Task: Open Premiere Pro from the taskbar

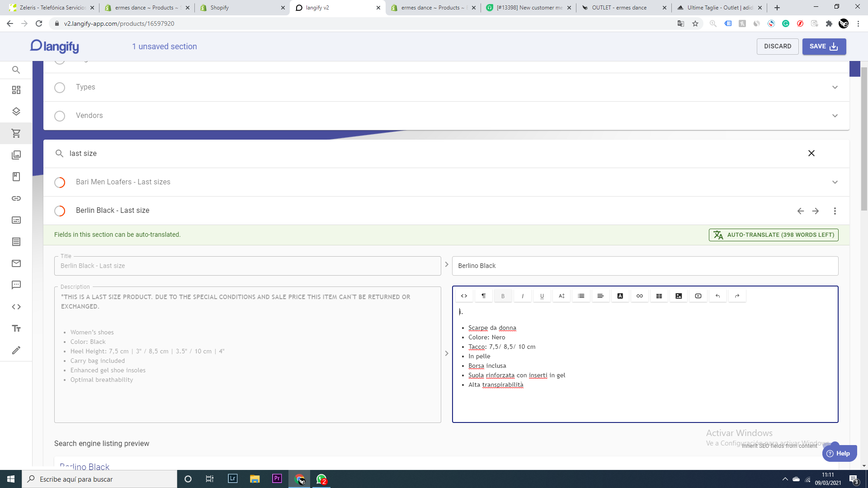Action: coord(277,479)
